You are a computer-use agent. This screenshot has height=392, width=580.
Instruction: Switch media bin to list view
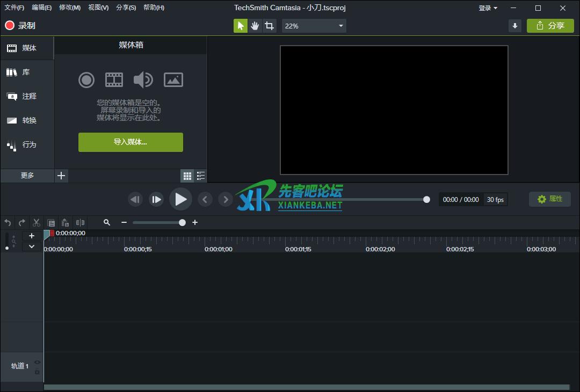click(201, 176)
